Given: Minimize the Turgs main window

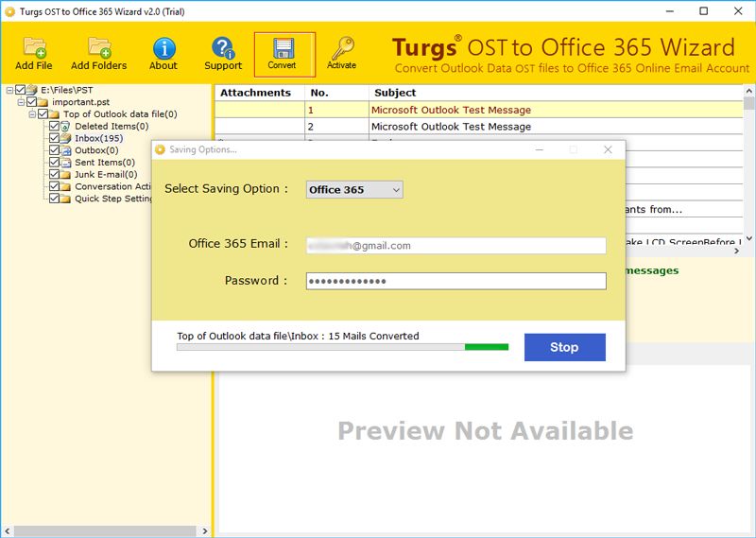Looking at the screenshot, I should 670,11.
